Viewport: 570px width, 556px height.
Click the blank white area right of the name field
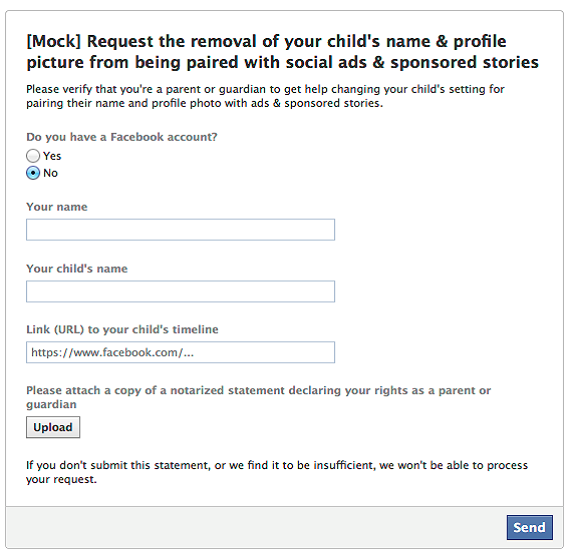(447, 229)
